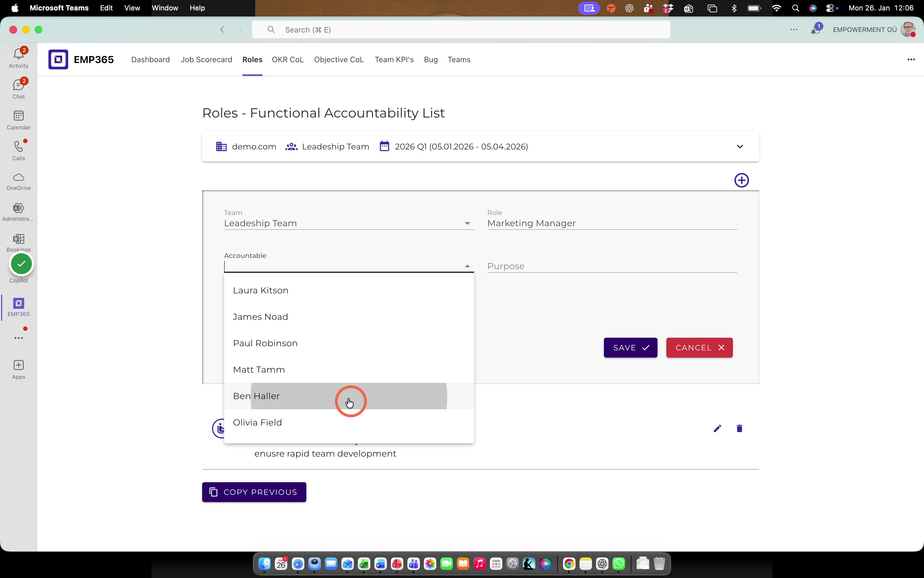Pick Ben Haller in the dropdown
Viewport: 924px width, 578px height.
pos(349,396)
